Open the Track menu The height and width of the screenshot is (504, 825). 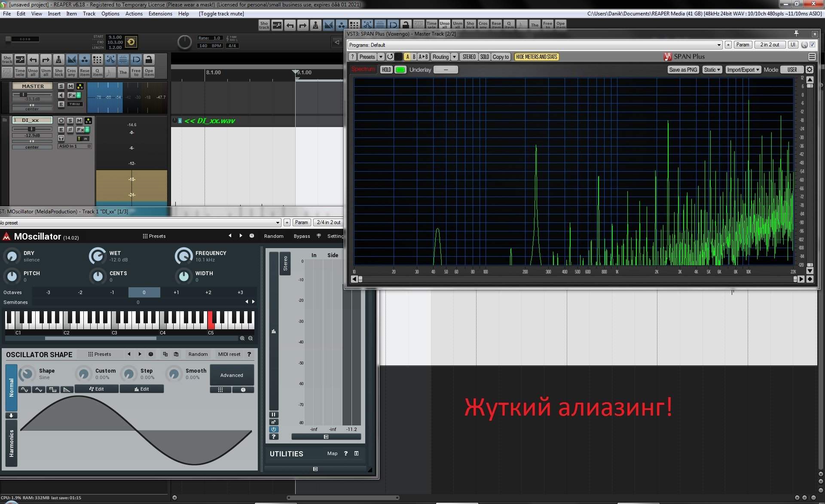click(89, 14)
